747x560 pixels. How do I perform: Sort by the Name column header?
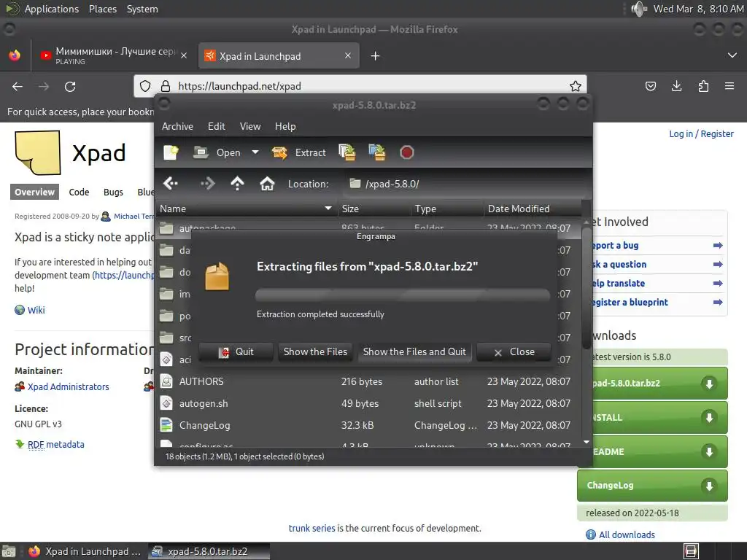247,209
